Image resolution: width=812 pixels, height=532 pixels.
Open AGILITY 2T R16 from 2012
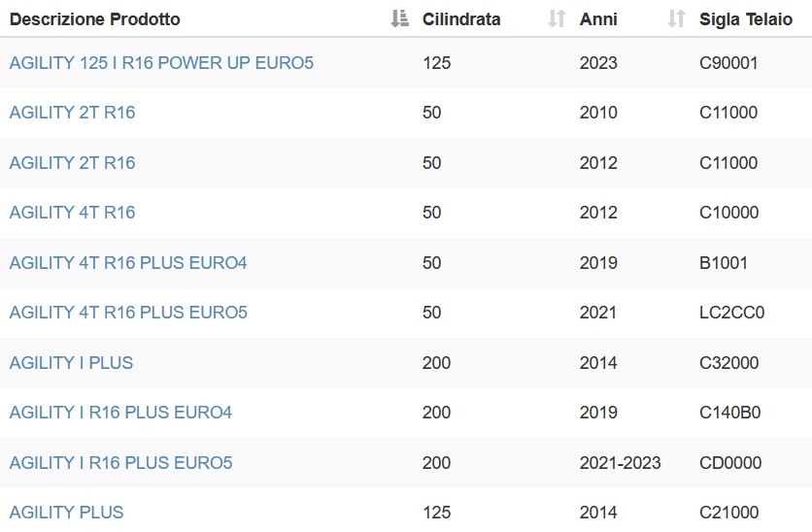pyautogui.click(x=72, y=162)
